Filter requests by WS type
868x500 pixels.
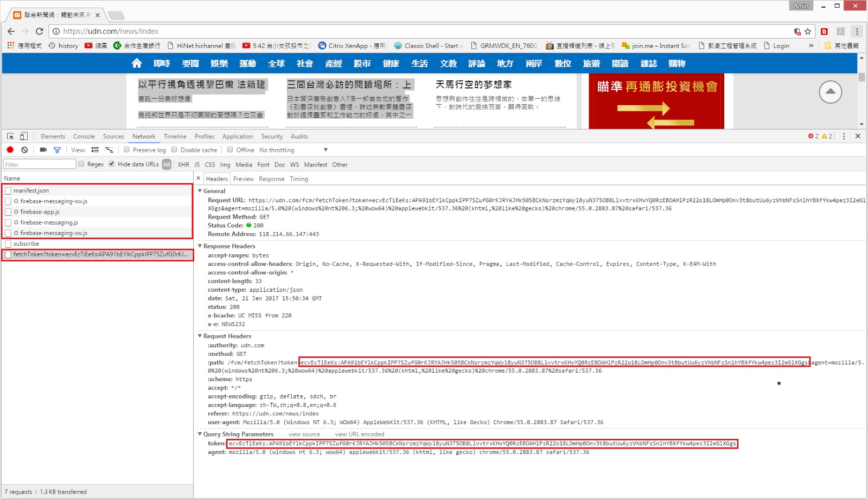tap(295, 164)
